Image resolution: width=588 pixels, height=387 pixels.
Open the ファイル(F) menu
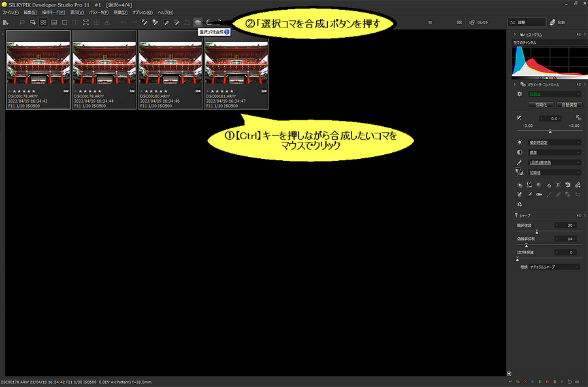coord(10,12)
